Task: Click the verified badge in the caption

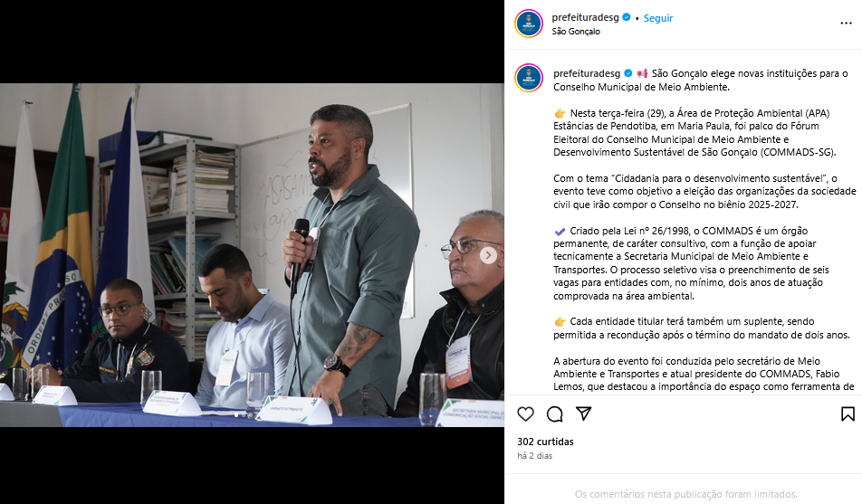Action: pos(627,73)
